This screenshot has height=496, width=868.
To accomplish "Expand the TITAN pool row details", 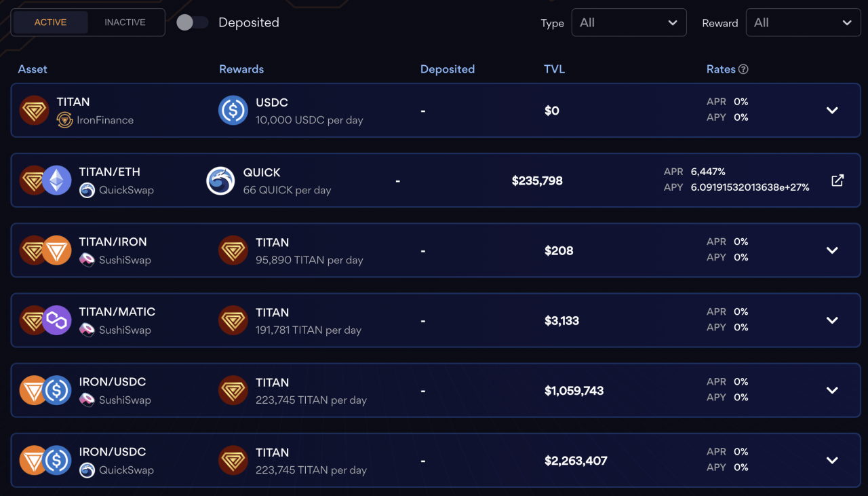I will tap(832, 110).
